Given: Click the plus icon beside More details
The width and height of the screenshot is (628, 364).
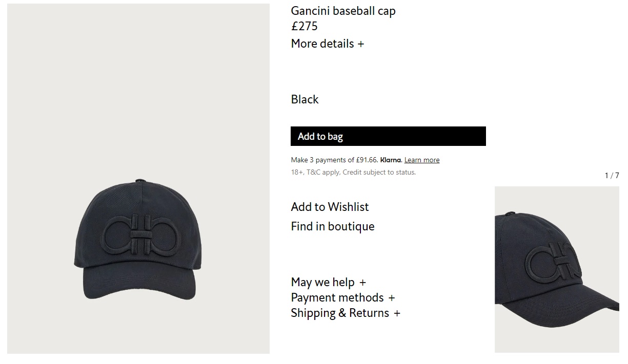Looking at the screenshot, I should tap(361, 45).
